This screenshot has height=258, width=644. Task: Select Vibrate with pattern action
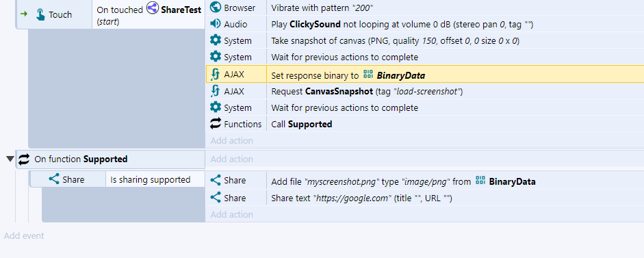click(455, 8)
